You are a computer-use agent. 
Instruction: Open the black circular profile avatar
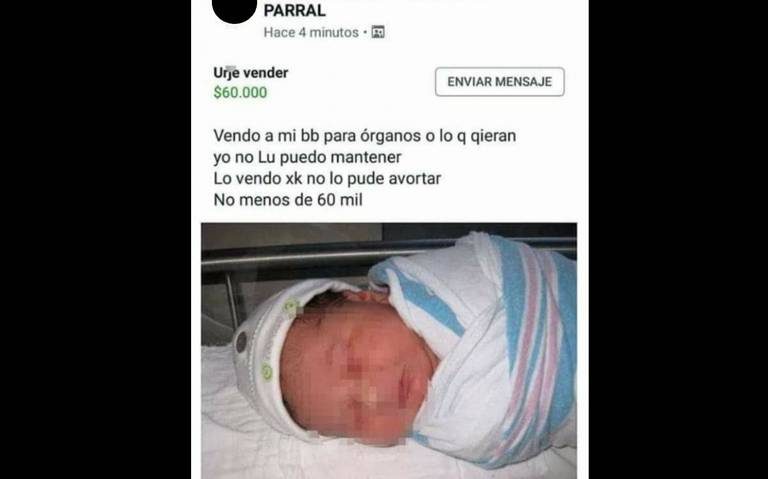pos(235,8)
